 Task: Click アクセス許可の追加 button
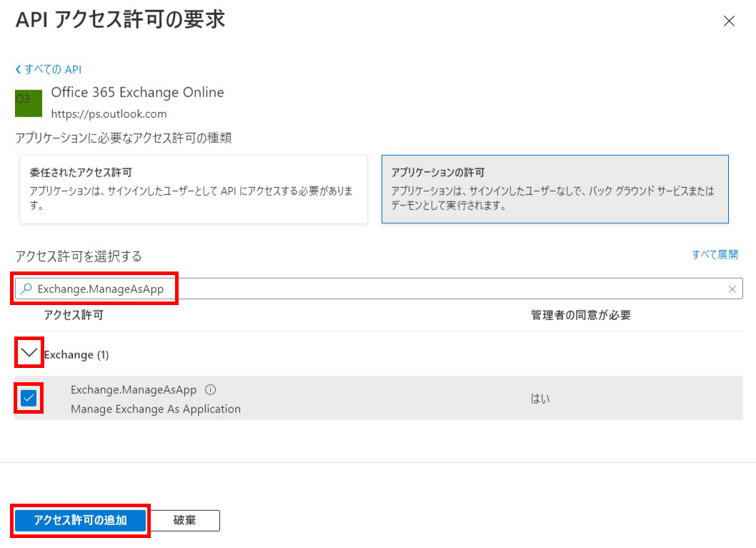tap(81, 521)
